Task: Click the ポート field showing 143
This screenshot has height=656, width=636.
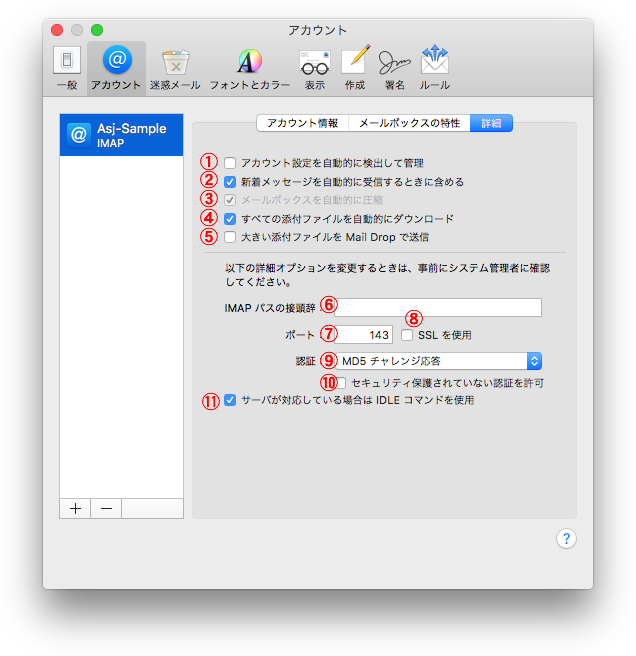Action: click(x=363, y=335)
